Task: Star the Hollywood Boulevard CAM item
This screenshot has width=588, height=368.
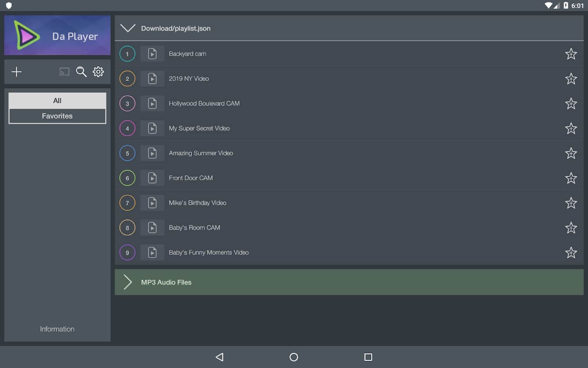Action: click(x=570, y=103)
